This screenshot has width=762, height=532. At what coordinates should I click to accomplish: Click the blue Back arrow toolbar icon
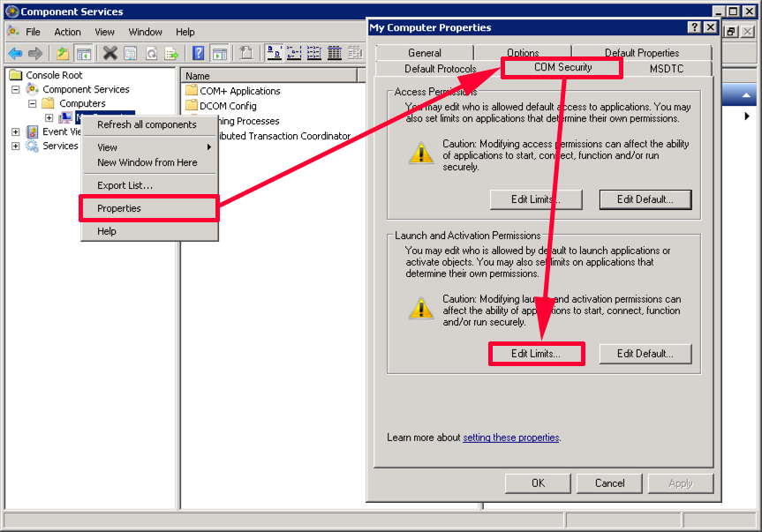15,53
